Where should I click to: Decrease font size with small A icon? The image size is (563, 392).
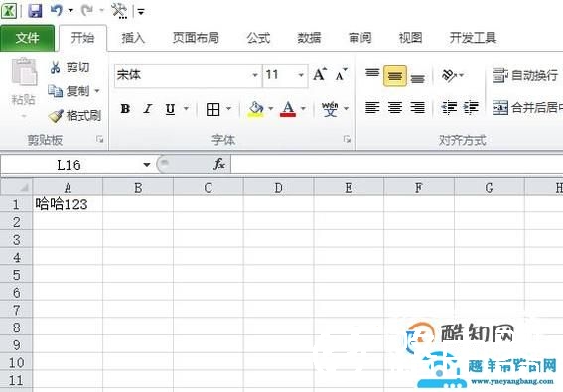pos(342,74)
